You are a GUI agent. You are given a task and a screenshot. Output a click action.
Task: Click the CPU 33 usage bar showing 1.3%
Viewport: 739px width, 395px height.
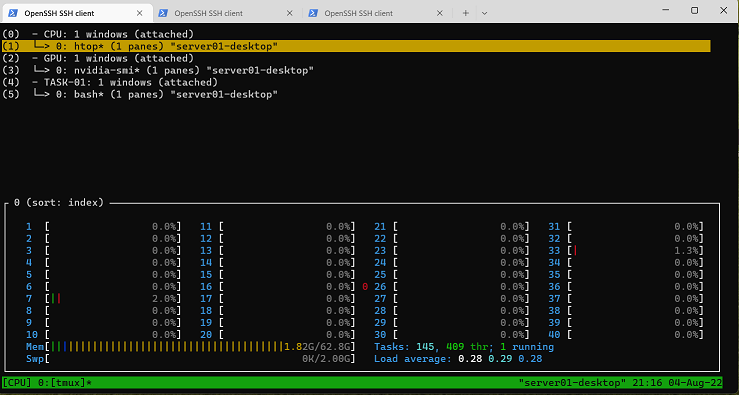coord(635,250)
